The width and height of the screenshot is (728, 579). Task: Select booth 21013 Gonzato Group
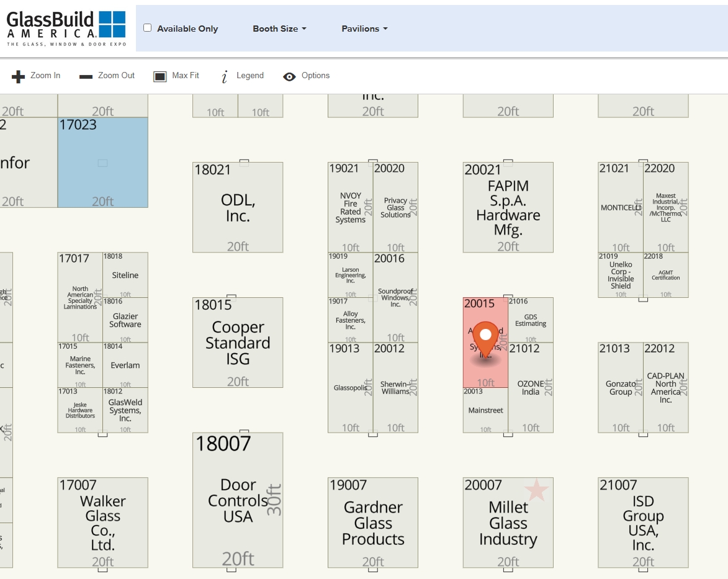pyautogui.click(x=621, y=388)
